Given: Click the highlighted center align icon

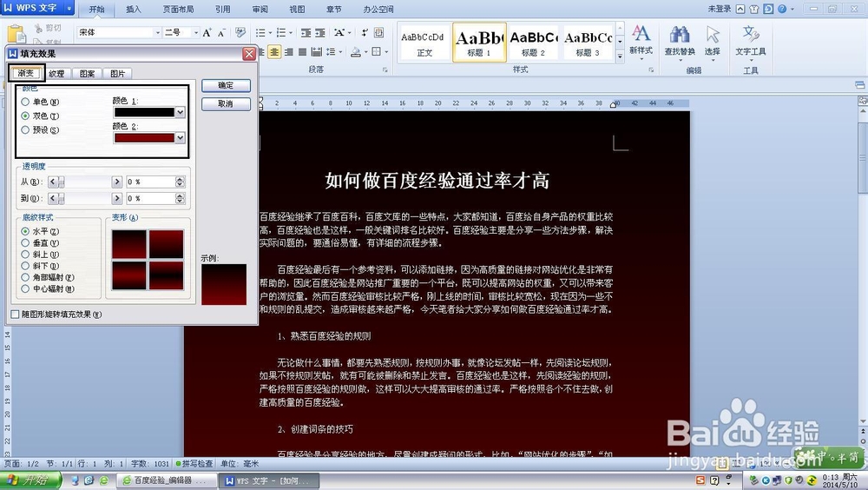Looking at the screenshot, I should (x=274, y=52).
